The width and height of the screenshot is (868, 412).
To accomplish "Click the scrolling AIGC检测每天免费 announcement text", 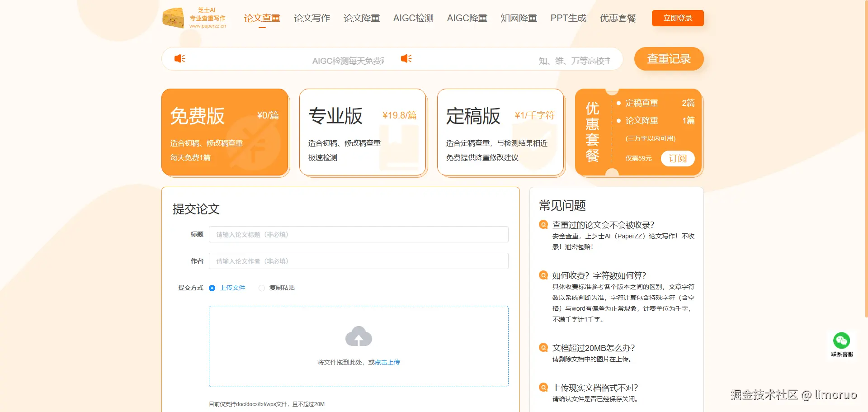I will click(348, 61).
